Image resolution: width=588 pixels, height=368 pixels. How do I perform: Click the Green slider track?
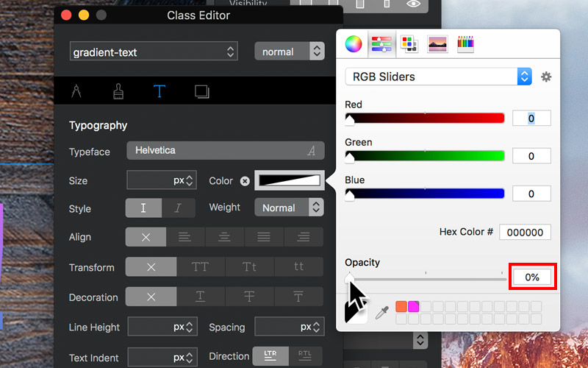point(425,156)
